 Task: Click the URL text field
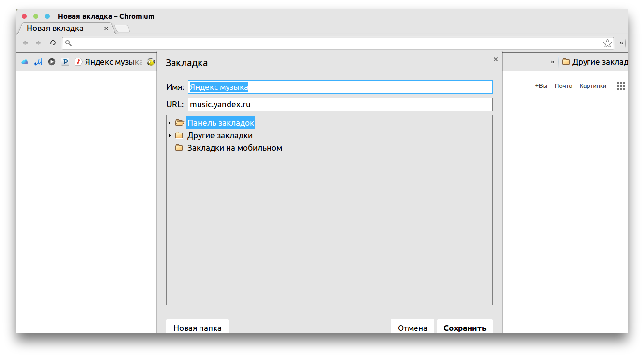coord(340,104)
